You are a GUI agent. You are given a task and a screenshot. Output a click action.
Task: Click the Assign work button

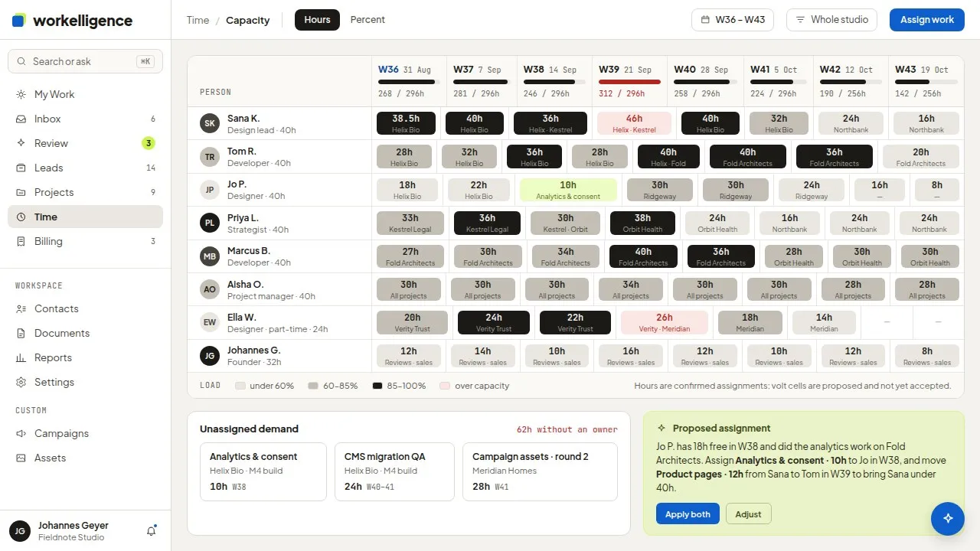tap(927, 20)
